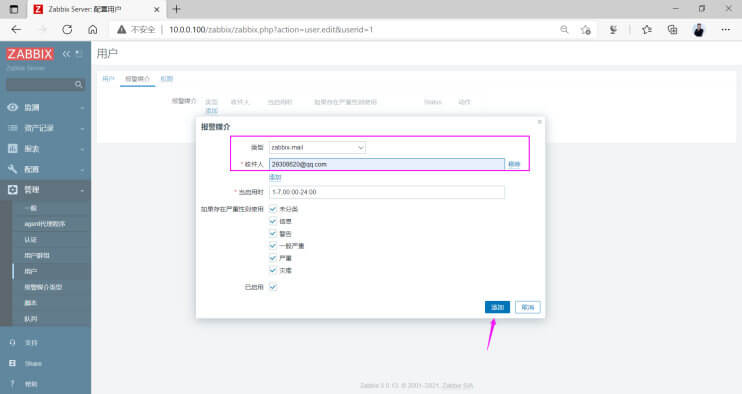
Task: Refresh the page in browser
Action: pyautogui.click(x=67, y=29)
